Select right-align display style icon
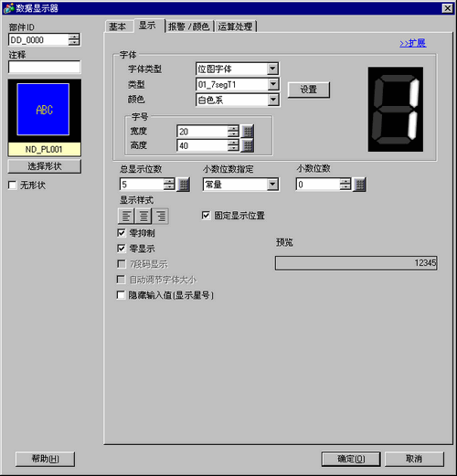Viewport: 457px width, 476px height. (x=161, y=216)
